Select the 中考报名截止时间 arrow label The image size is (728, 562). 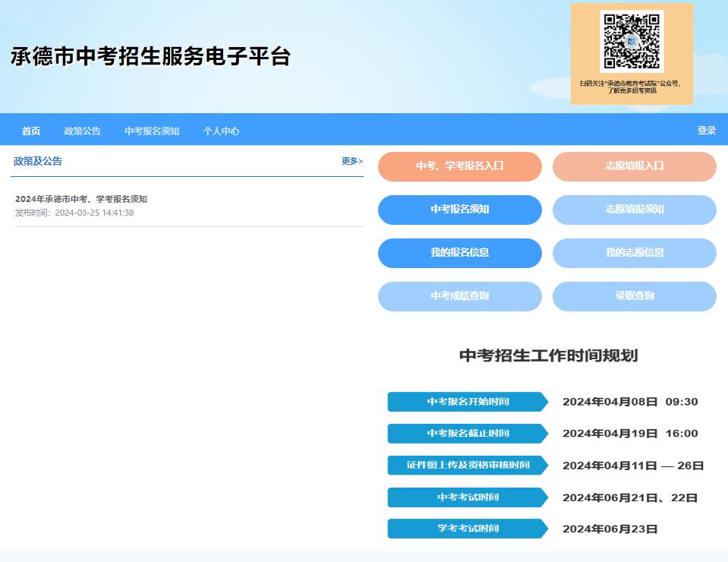point(467,434)
